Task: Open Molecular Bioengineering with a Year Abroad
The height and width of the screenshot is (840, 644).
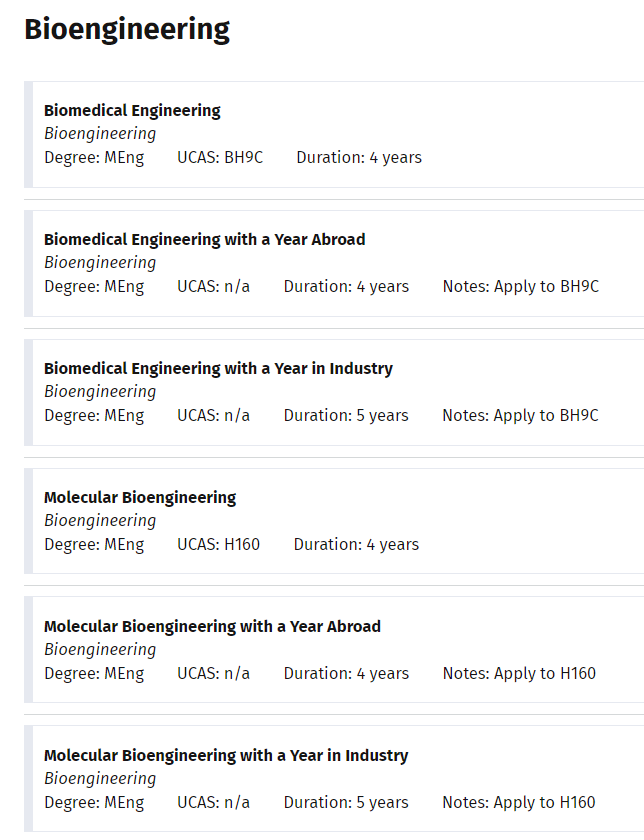Action: click(x=212, y=626)
